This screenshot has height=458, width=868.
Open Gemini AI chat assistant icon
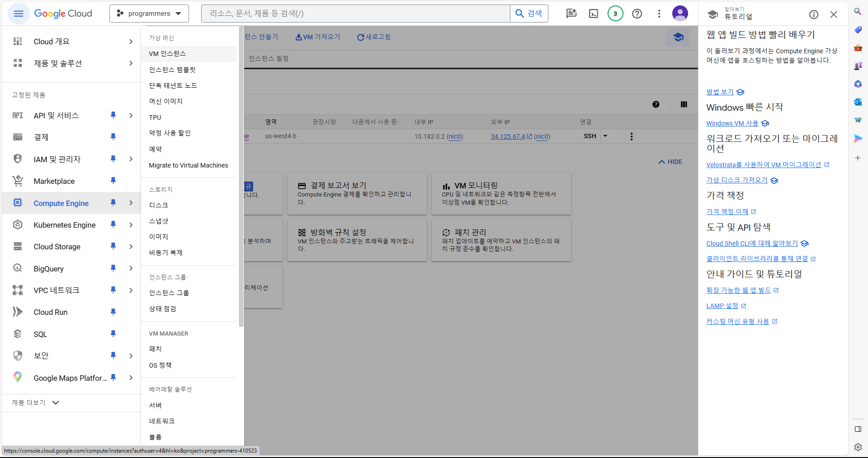[571, 14]
